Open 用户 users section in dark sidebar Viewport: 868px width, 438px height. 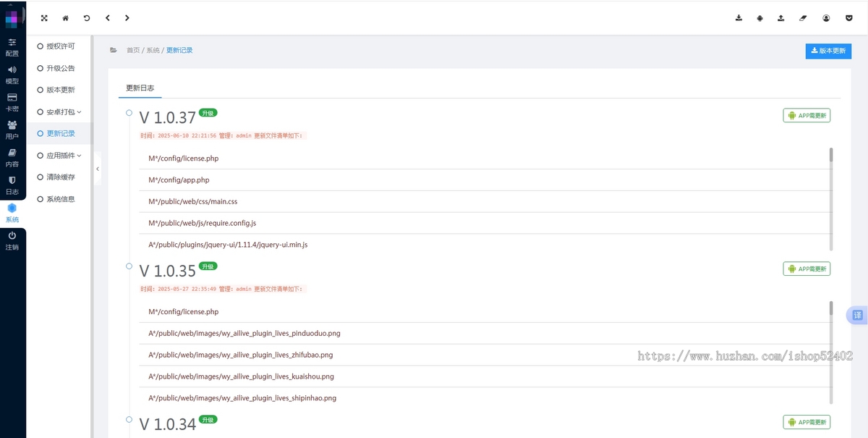point(12,130)
